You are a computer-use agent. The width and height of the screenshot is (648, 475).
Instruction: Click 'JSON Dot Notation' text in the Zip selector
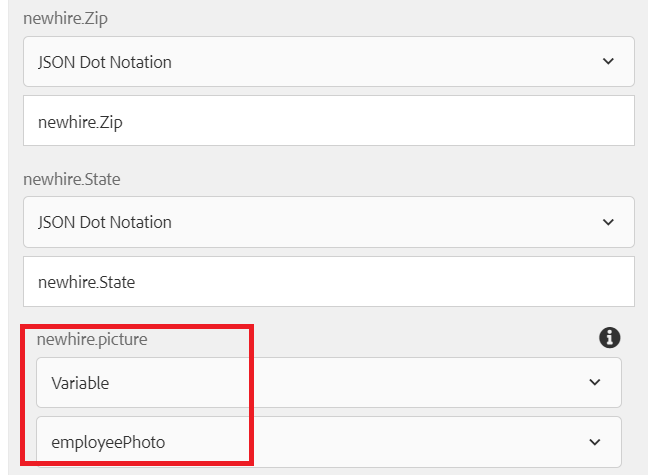coord(105,62)
